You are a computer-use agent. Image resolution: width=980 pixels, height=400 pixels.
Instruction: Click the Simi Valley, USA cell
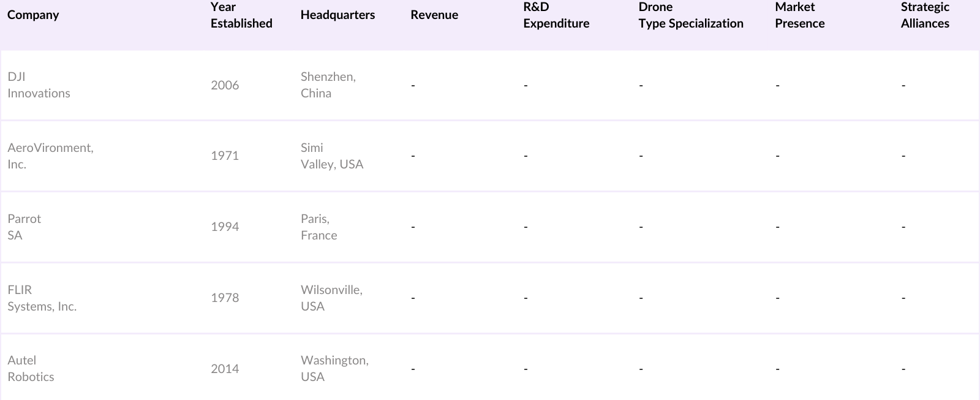331,156
